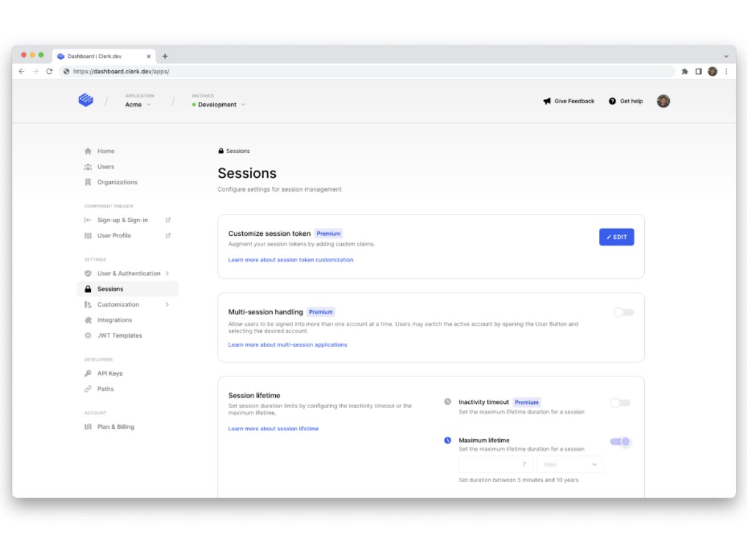
Task: Open a new browser tab
Action: pos(165,56)
